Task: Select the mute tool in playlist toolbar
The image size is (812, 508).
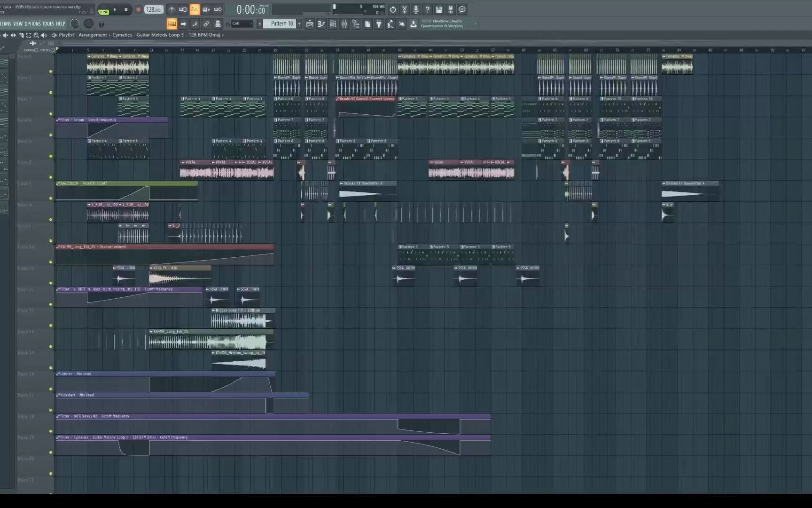Action: pyautogui.click(x=6, y=35)
